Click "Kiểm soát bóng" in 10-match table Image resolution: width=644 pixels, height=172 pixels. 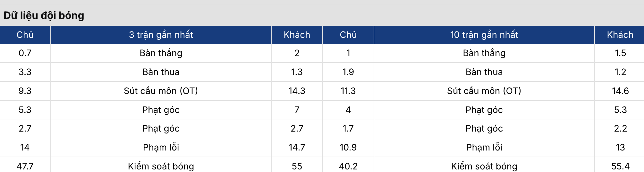484,166
